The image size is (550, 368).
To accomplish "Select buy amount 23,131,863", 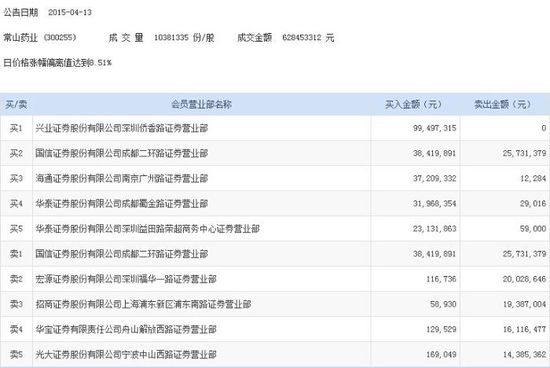I will pos(435,229).
